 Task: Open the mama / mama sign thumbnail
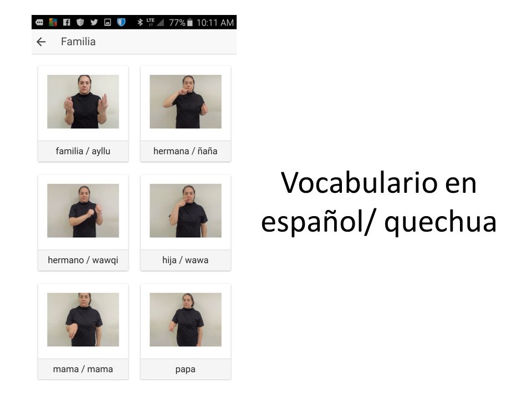[83, 319]
